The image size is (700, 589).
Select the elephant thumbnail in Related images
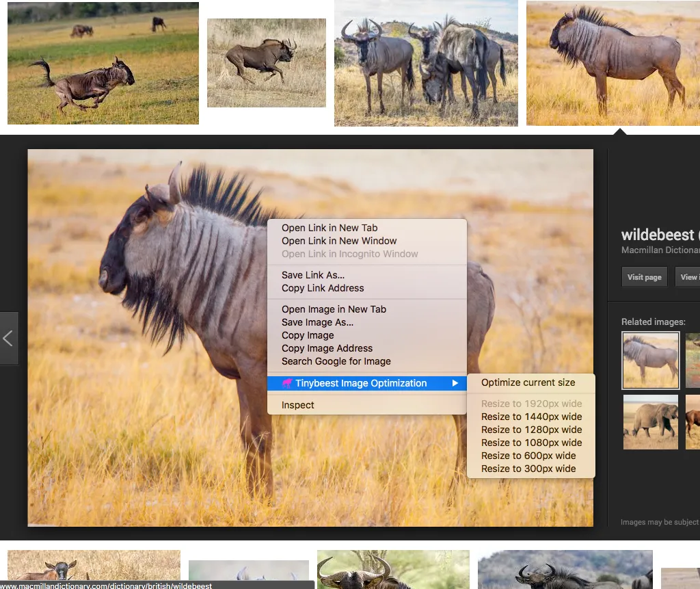point(650,421)
